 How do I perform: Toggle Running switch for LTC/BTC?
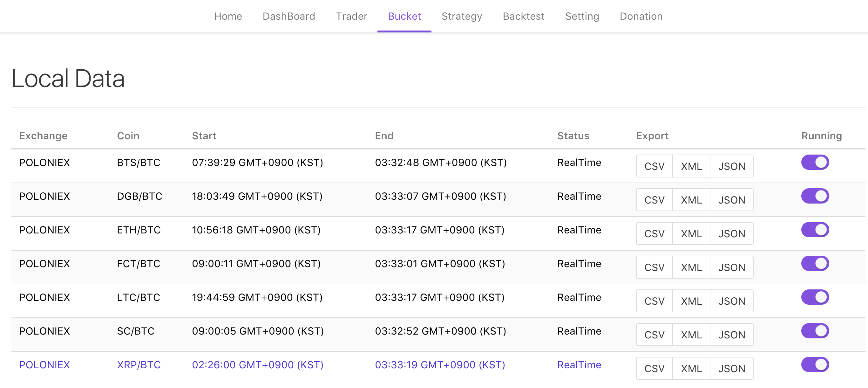tap(815, 297)
